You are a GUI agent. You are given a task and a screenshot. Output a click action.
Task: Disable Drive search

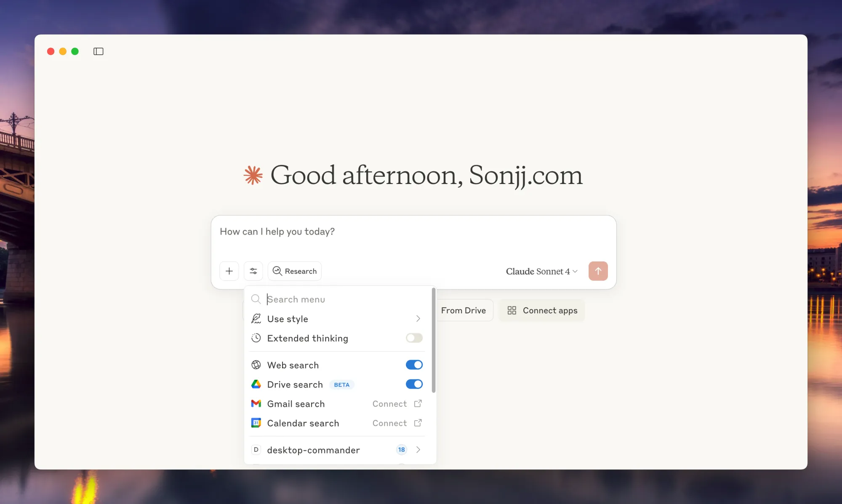click(x=414, y=384)
